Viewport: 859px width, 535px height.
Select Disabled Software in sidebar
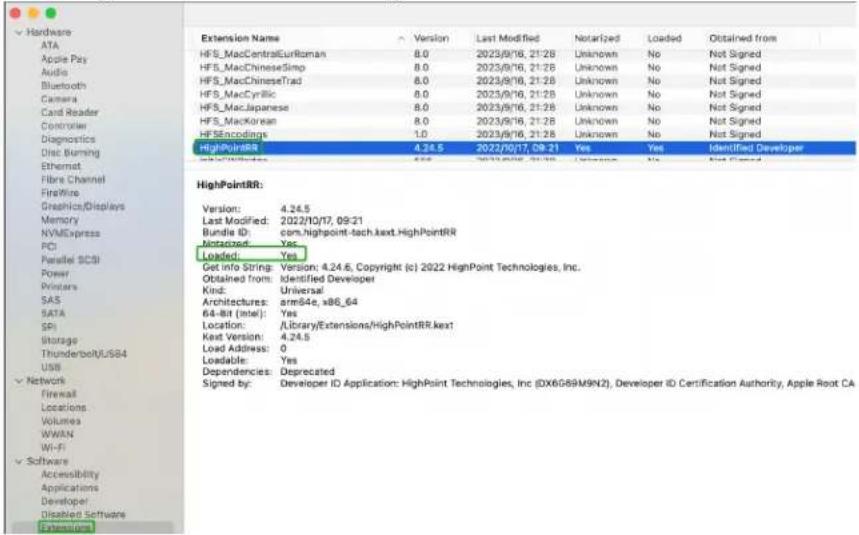click(x=83, y=515)
